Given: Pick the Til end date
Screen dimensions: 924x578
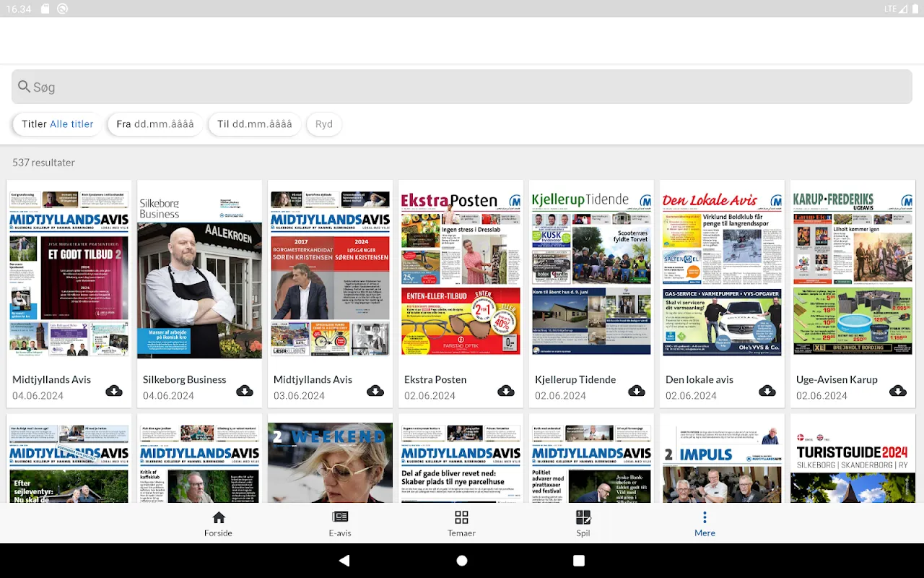Looking at the screenshot, I should pos(255,124).
